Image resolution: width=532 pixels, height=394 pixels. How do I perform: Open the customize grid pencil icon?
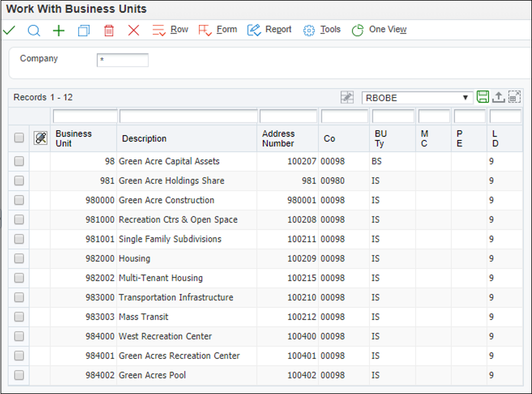[347, 97]
